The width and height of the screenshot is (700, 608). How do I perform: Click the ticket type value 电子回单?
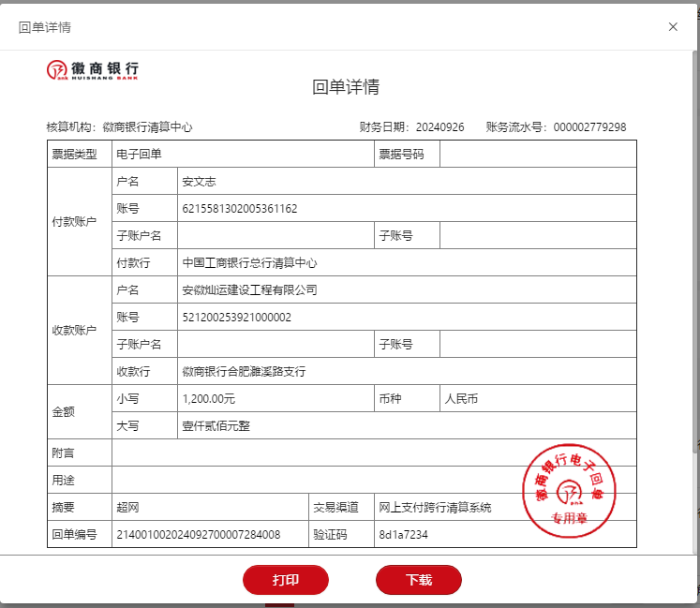(139, 155)
